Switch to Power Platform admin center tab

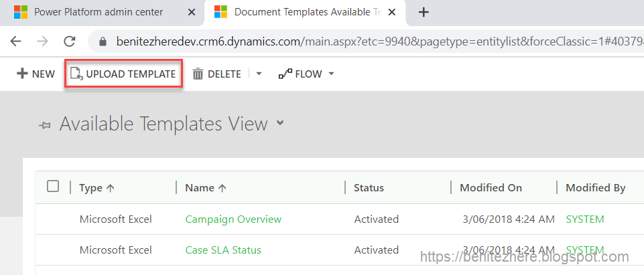99,12
